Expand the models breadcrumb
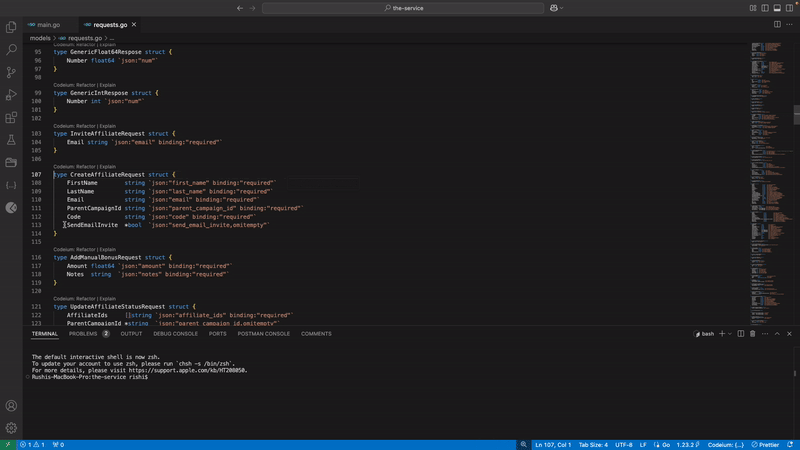 pos(40,38)
